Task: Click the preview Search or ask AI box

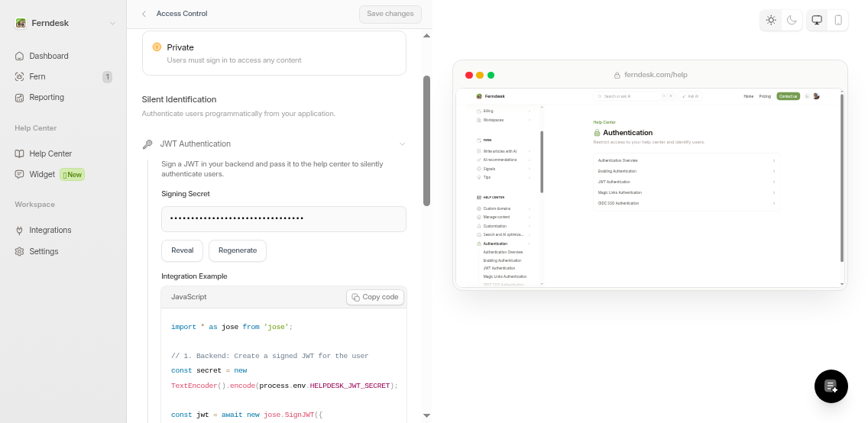Action: point(634,96)
